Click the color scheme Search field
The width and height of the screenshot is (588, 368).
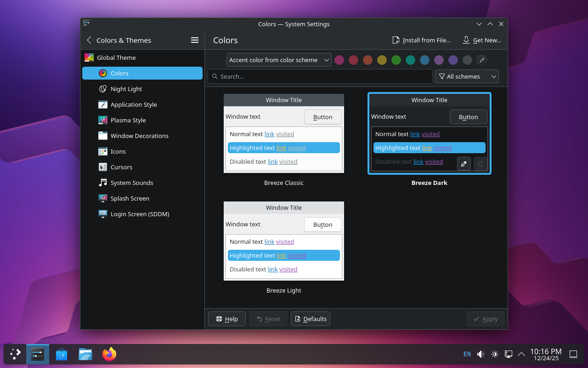[320, 76]
